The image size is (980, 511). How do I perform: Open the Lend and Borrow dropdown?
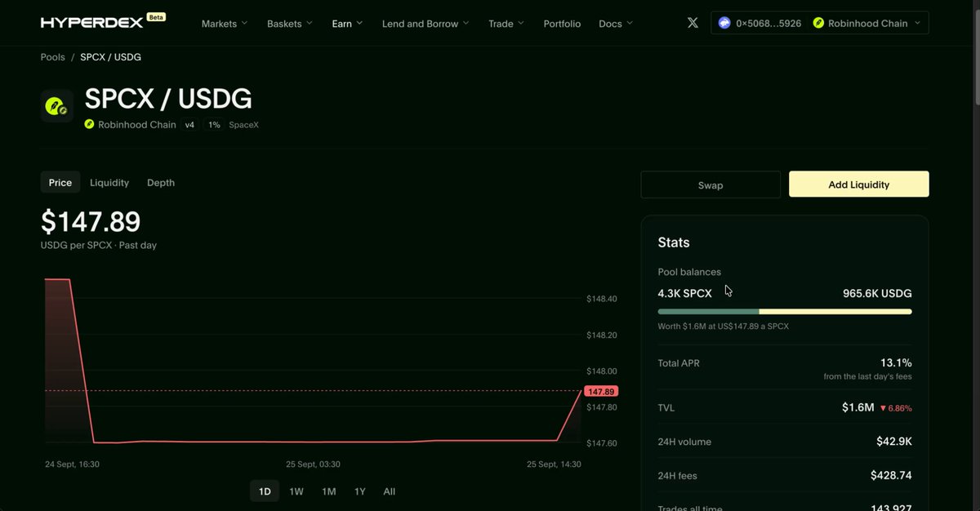tap(425, 24)
